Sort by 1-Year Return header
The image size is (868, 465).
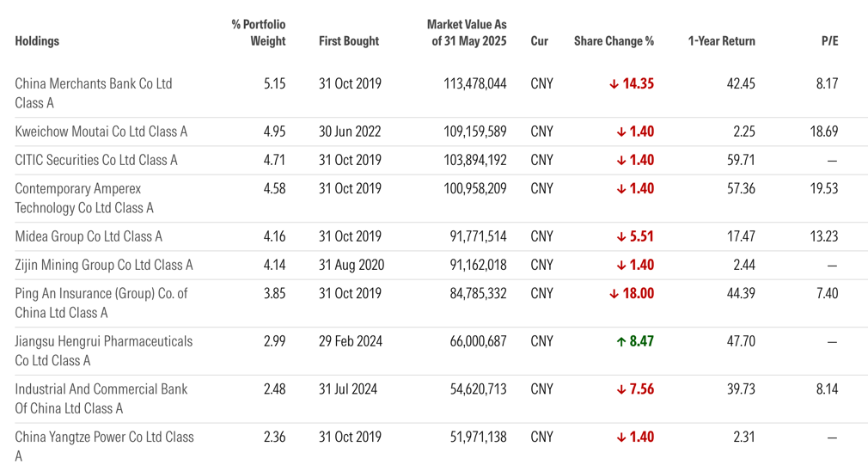click(721, 41)
